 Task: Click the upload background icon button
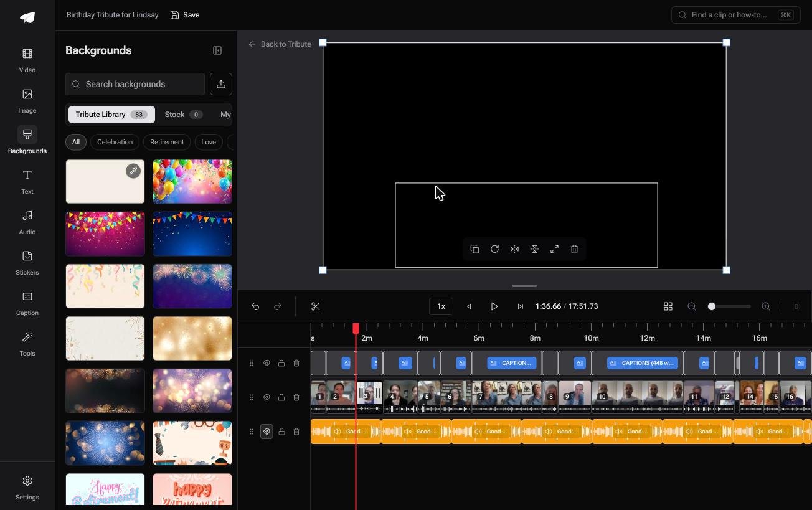point(221,84)
